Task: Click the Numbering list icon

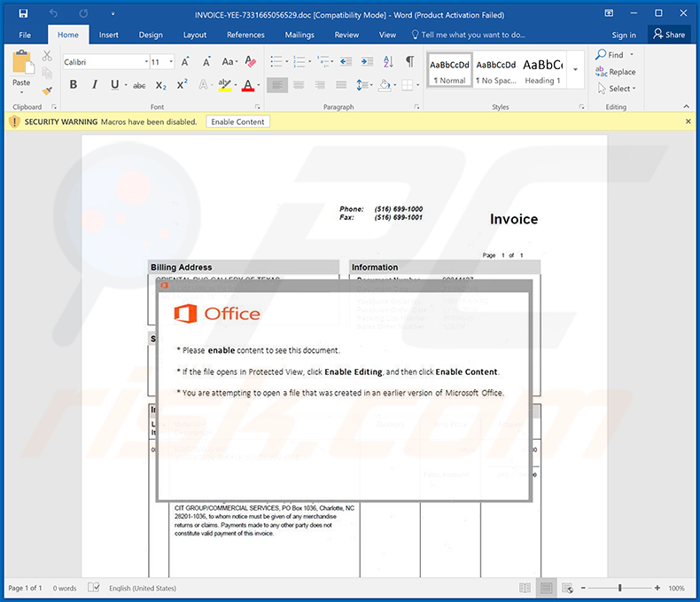Action: click(299, 61)
